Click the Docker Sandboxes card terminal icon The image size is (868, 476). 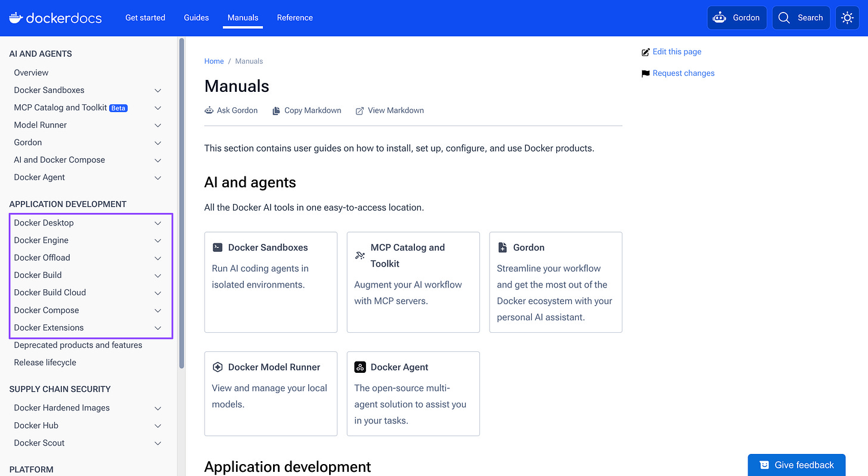pyautogui.click(x=218, y=247)
